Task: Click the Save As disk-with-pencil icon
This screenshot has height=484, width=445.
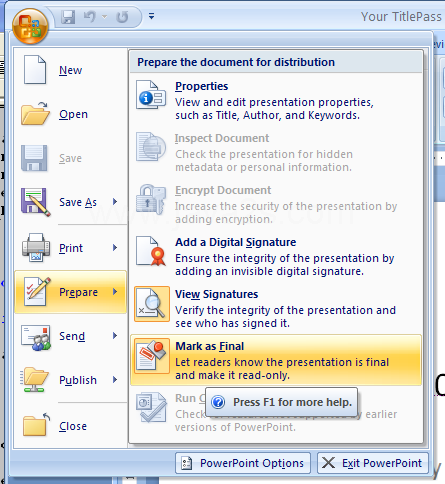Action: pyautogui.click(x=35, y=202)
